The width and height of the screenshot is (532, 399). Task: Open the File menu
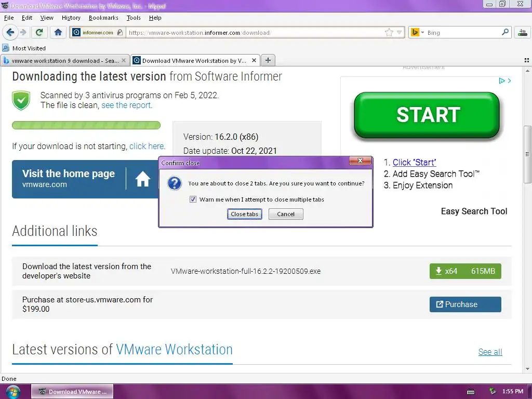coord(9,18)
